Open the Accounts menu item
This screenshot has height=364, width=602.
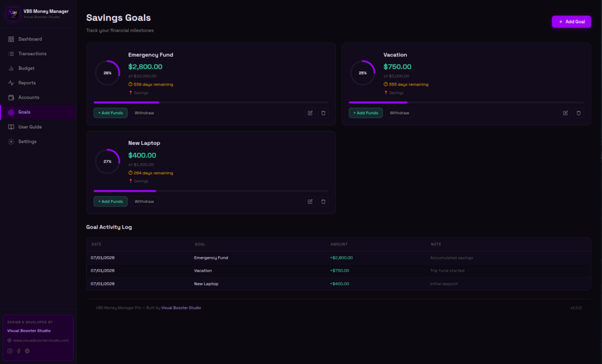(38, 98)
